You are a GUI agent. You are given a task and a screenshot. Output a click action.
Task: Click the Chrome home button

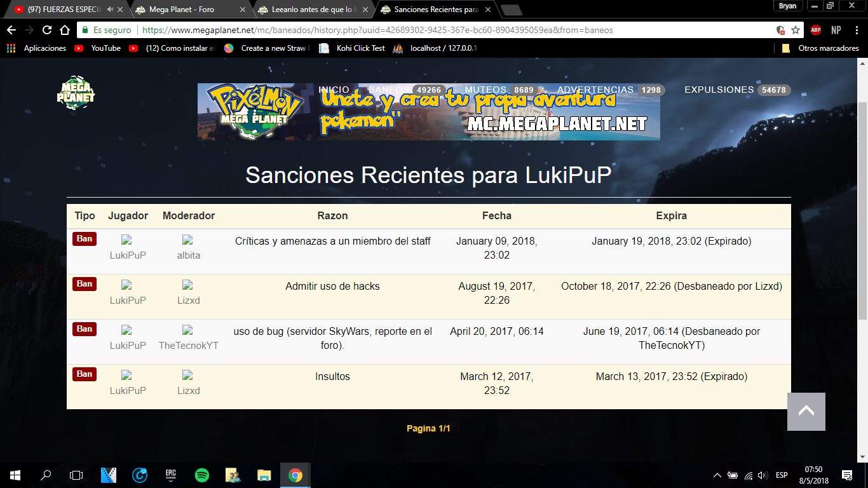click(65, 30)
